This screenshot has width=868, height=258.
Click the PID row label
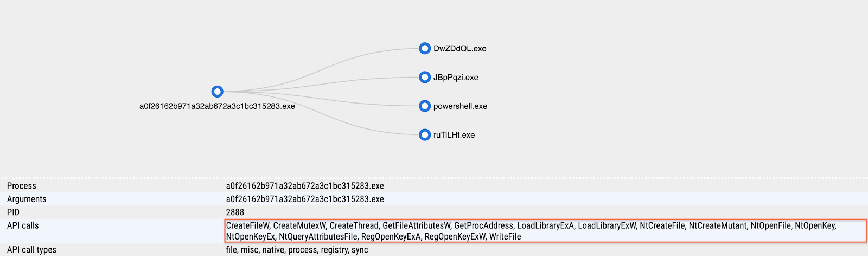point(13,212)
